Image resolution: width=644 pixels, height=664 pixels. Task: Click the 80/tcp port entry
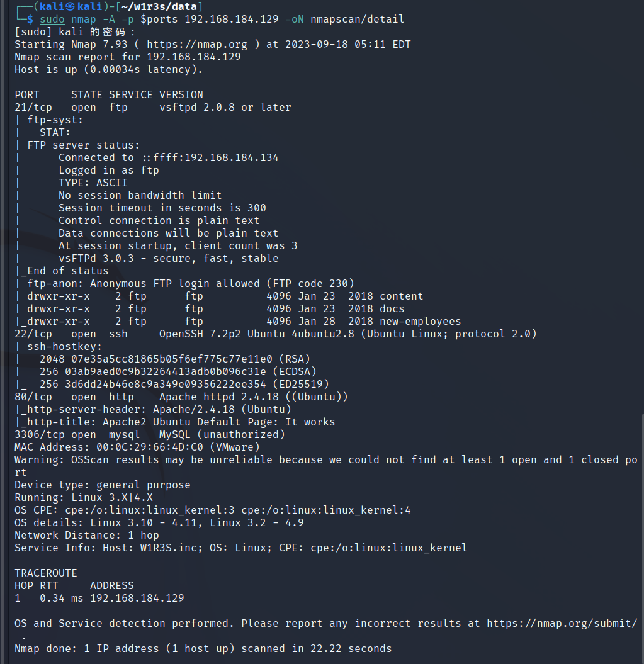coord(33,397)
